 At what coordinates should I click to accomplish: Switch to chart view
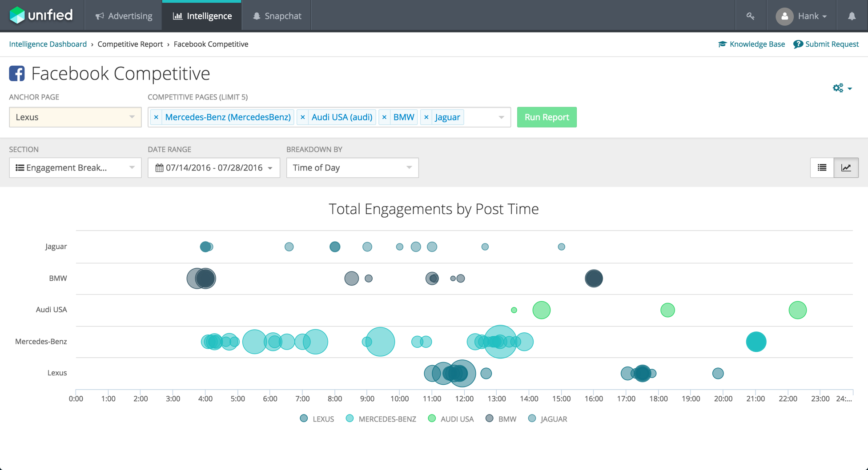846,167
